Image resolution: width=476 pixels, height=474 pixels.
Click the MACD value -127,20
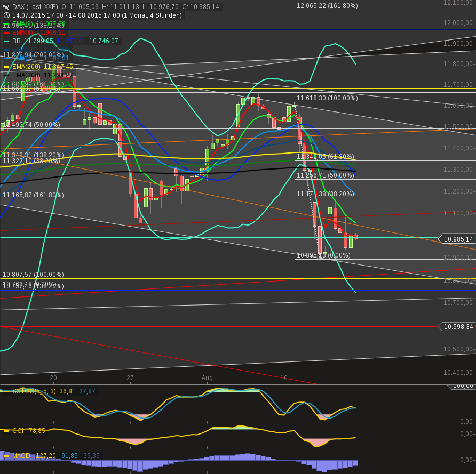[x=45, y=456]
